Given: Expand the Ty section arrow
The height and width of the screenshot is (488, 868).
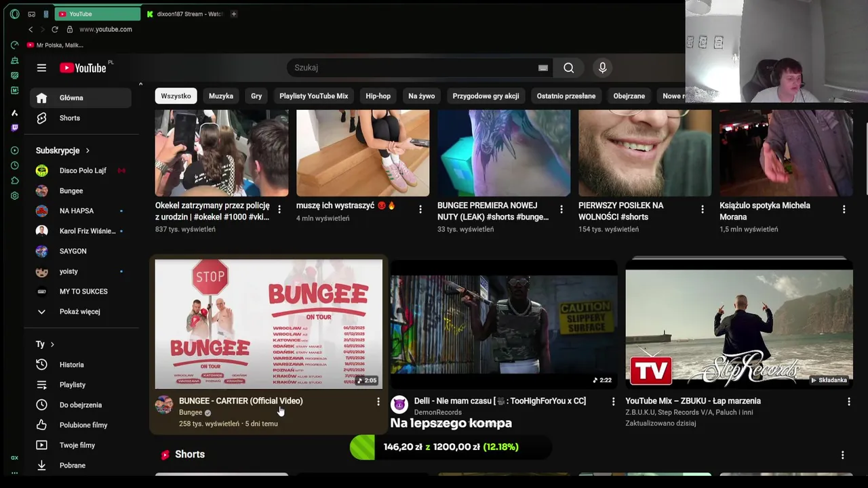Looking at the screenshot, I should (52, 344).
